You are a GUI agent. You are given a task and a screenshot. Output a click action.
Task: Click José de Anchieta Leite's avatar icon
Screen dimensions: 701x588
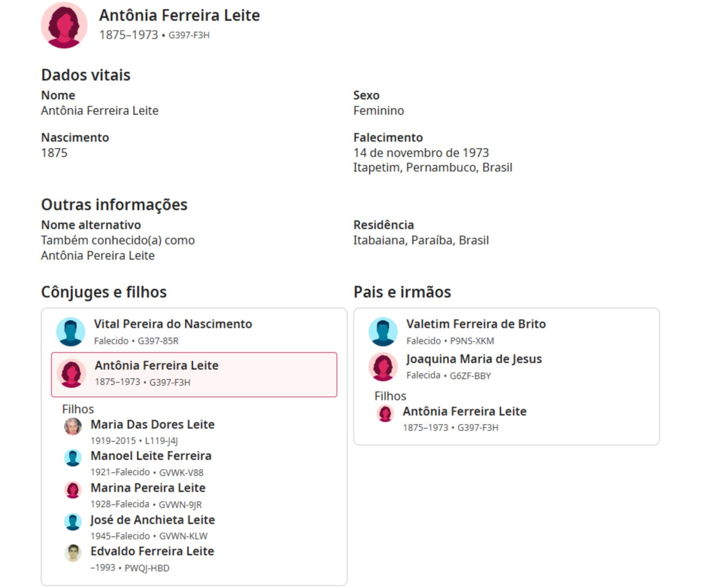73,522
